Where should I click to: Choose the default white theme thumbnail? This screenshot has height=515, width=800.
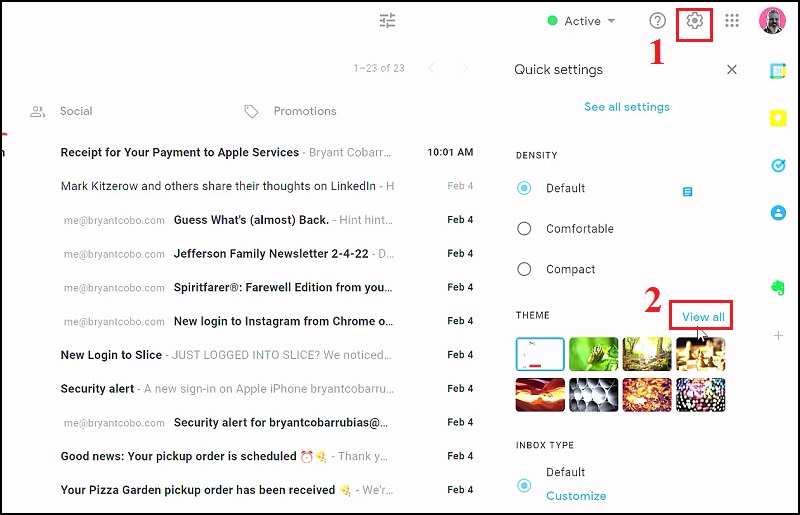coord(540,354)
